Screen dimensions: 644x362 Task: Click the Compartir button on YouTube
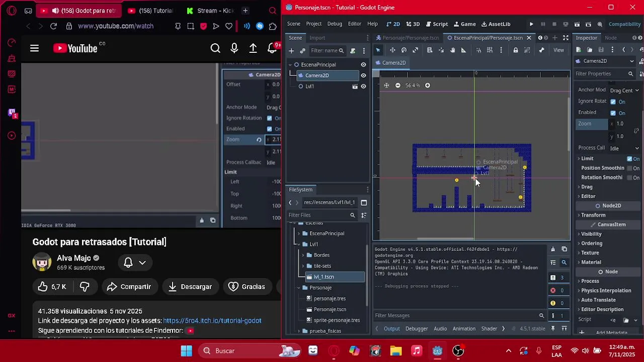coord(129,287)
